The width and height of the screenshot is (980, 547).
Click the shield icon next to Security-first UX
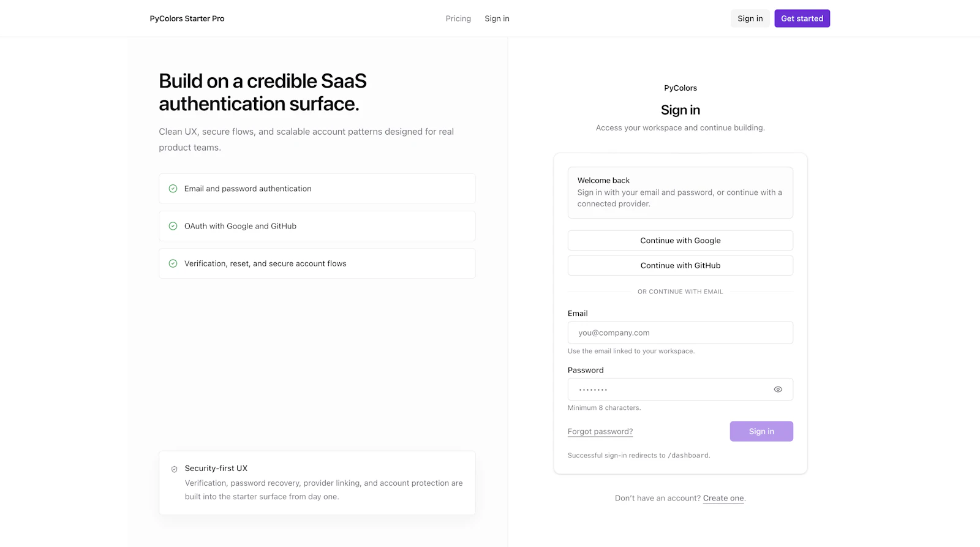(x=174, y=469)
